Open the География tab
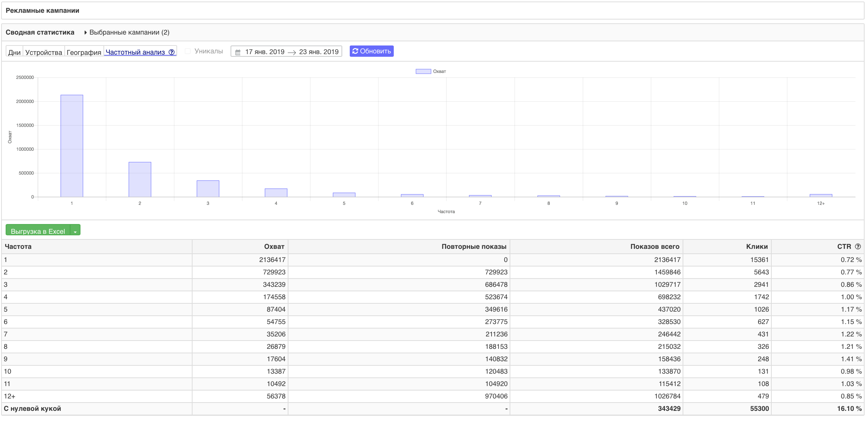Screen dimensions: 868x421 click(84, 52)
